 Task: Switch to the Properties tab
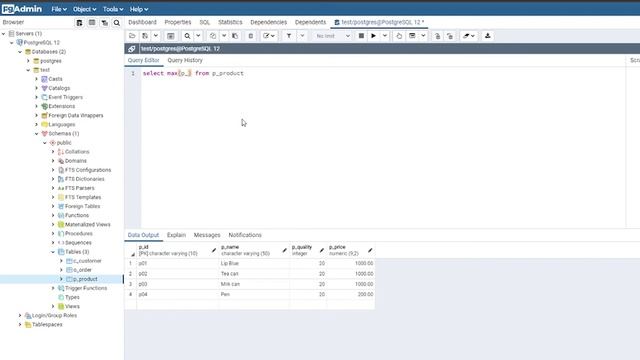[178, 22]
